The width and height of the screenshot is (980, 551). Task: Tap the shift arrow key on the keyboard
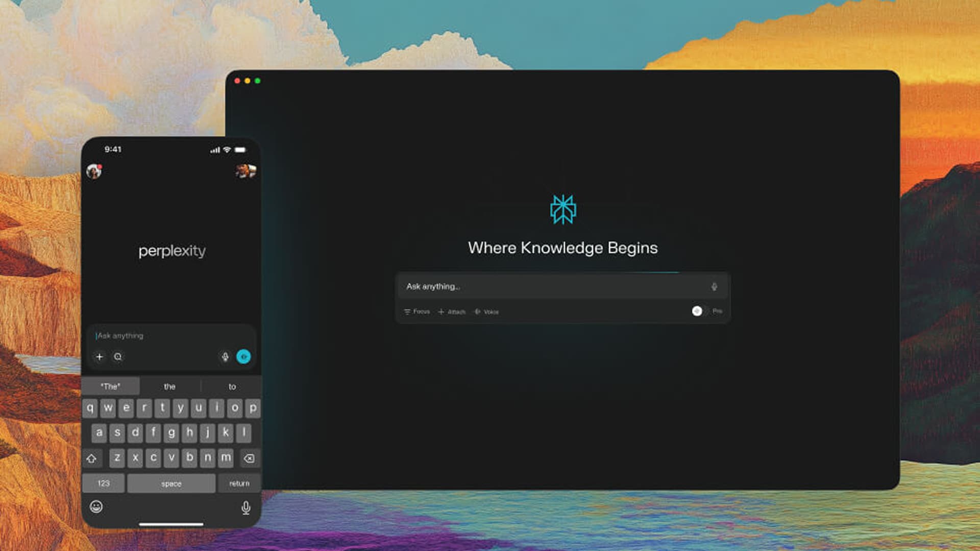click(x=92, y=458)
